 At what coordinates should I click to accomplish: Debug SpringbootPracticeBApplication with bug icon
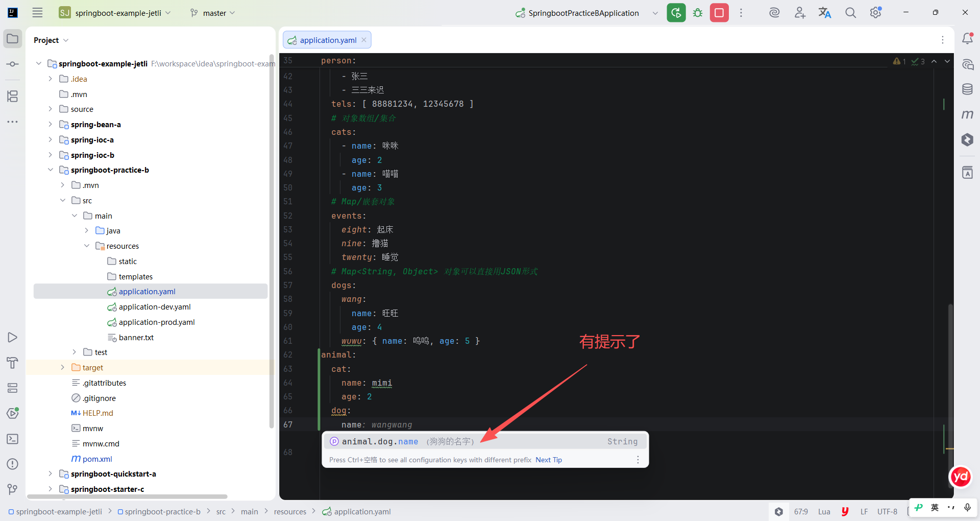(x=698, y=13)
